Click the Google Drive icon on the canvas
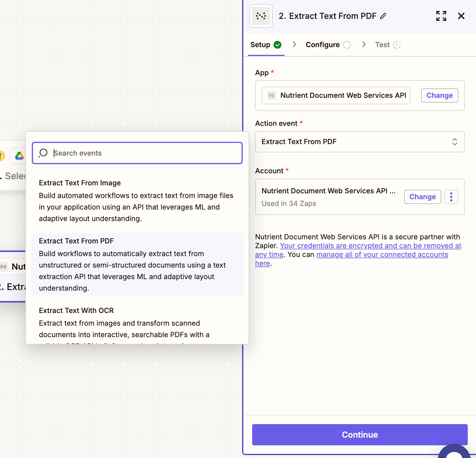 pos(19,156)
